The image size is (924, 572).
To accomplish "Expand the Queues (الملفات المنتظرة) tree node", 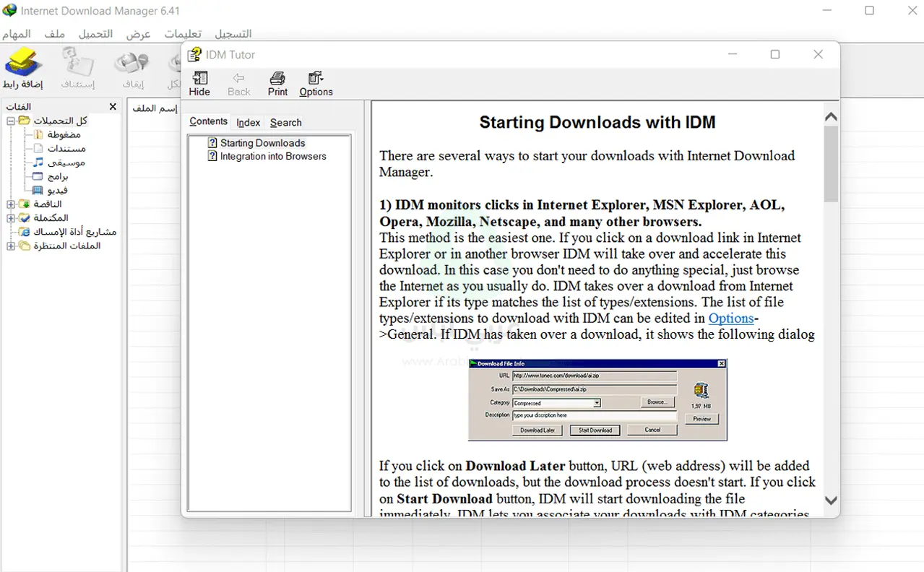I will pyautogui.click(x=11, y=246).
